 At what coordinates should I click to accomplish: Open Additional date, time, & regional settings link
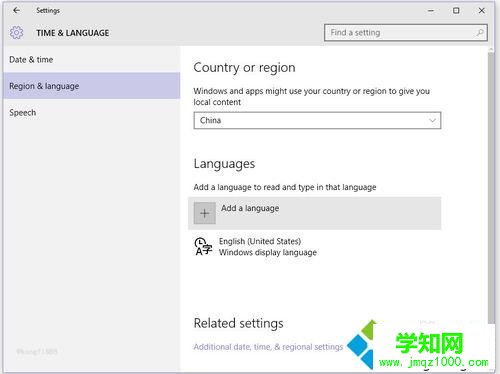tap(268, 347)
